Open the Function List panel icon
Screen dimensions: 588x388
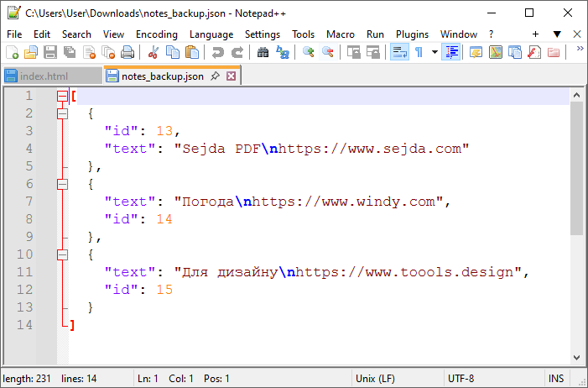coord(534,52)
